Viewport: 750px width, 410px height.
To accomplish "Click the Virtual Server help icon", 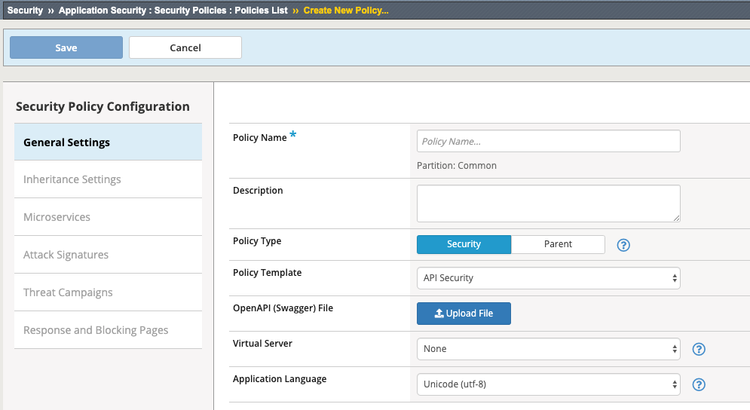I will (x=699, y=349).
